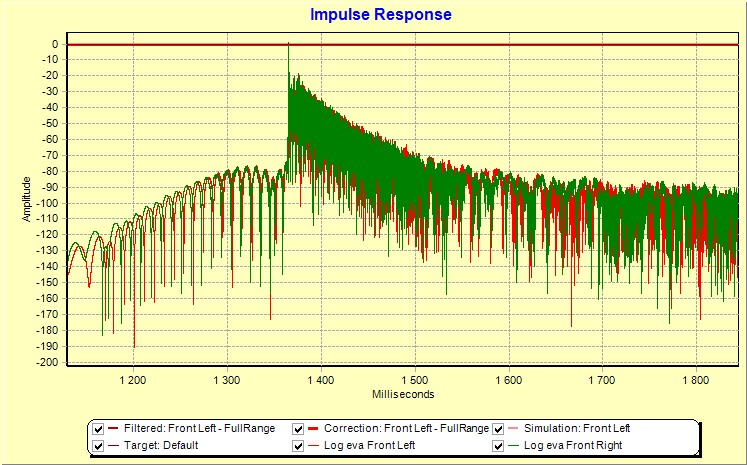Image resolution: width=747 pixels, height=465 pixels.
Task: Click the bright red line swatch for Correction
Action: click(x=313, y=429)
